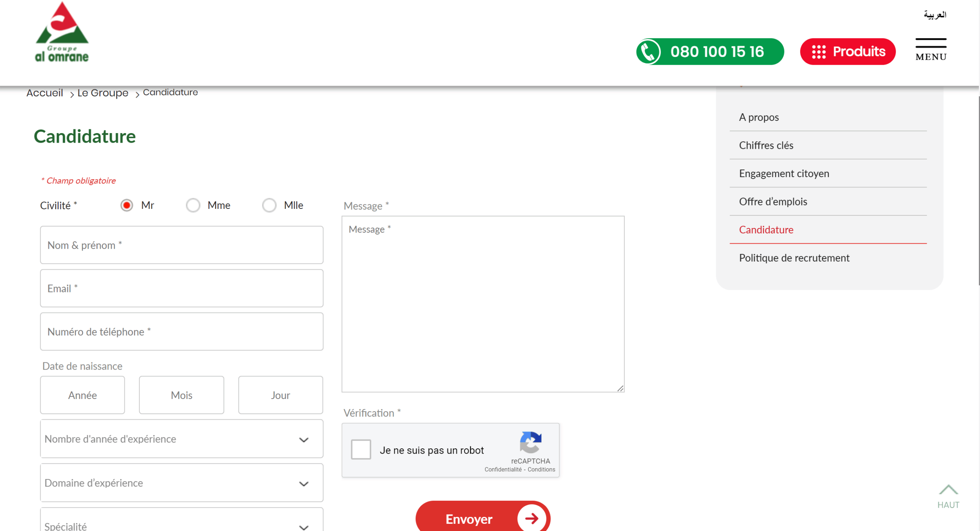
Task: Select the Mr radio button
Action: click(127, 205)
